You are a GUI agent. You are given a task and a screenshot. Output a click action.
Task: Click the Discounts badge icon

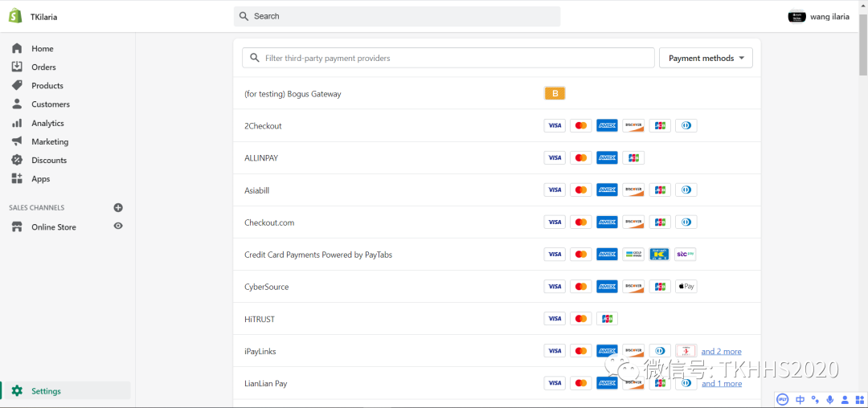[17, 160]
